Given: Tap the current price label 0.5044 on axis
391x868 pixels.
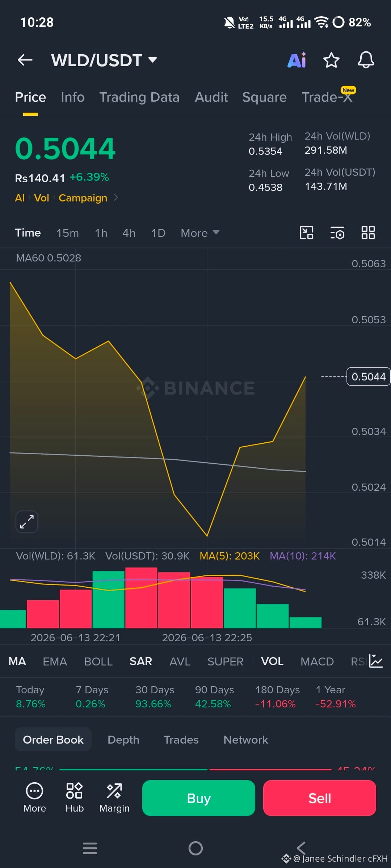Looking at the screenshot, I should click(369, 377).
